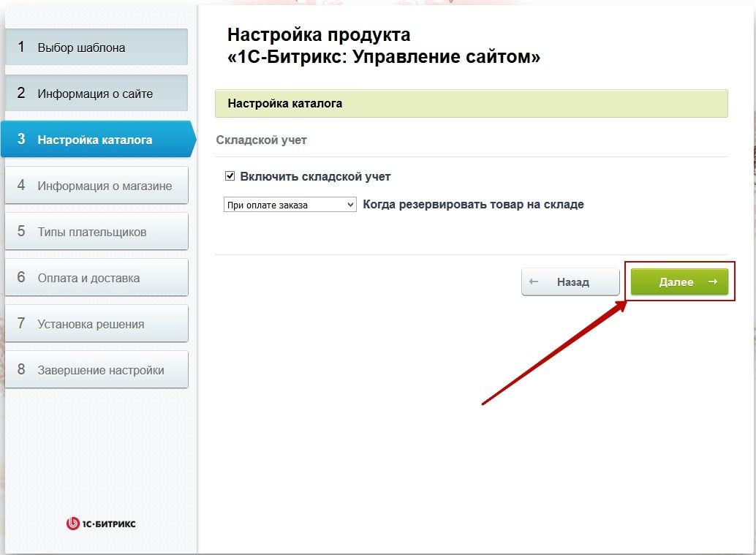Jump to step 5 Типы плательщиков
Screen dimensions: 756x555
point(97,232)
